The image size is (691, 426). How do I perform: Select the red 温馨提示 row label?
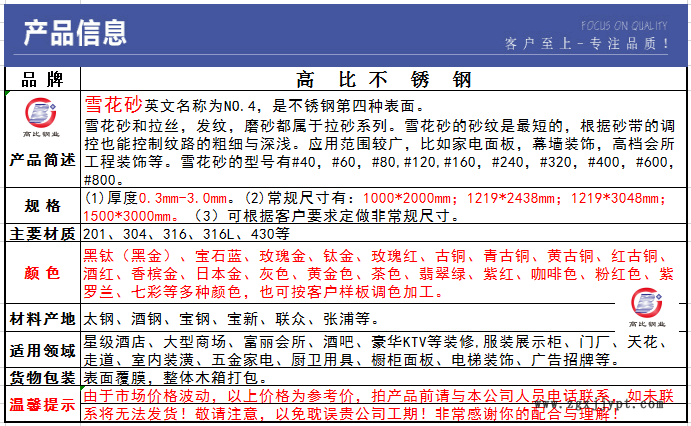[42, 404]
